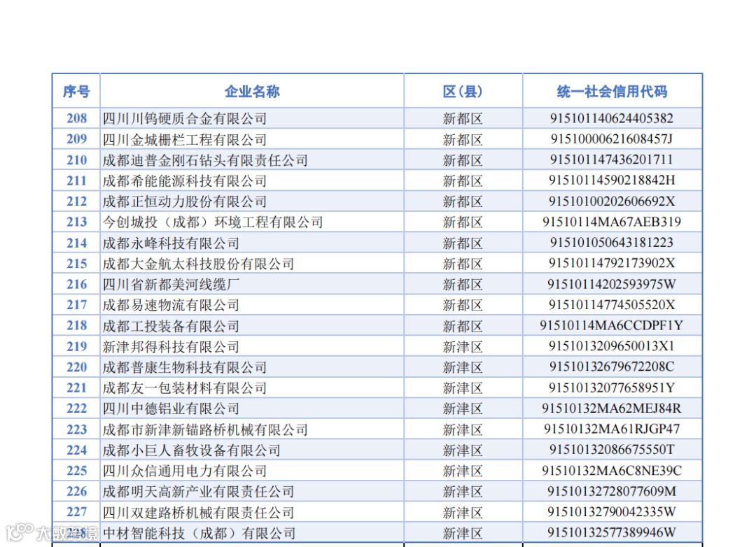Select credit code 915101140624405382

(x=612, y=118)
